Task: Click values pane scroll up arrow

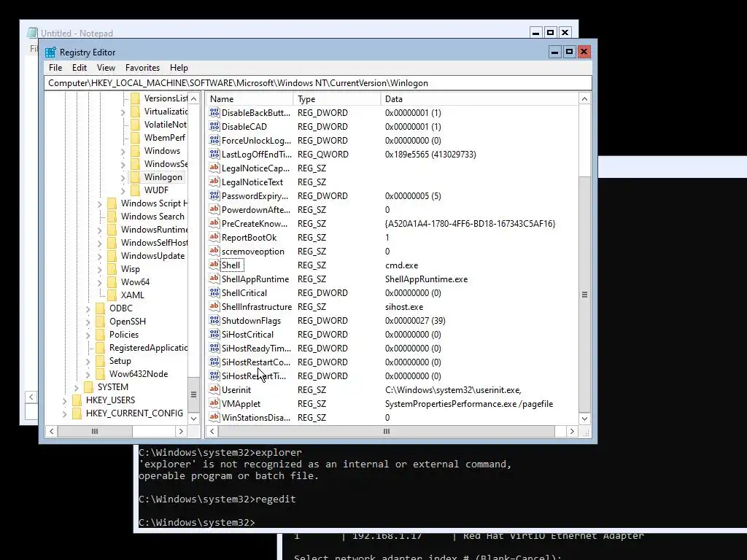Action: pos(584,98)
